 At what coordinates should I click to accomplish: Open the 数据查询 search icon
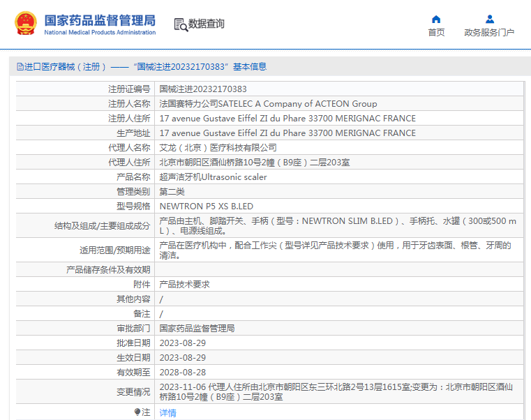(181, 24)
